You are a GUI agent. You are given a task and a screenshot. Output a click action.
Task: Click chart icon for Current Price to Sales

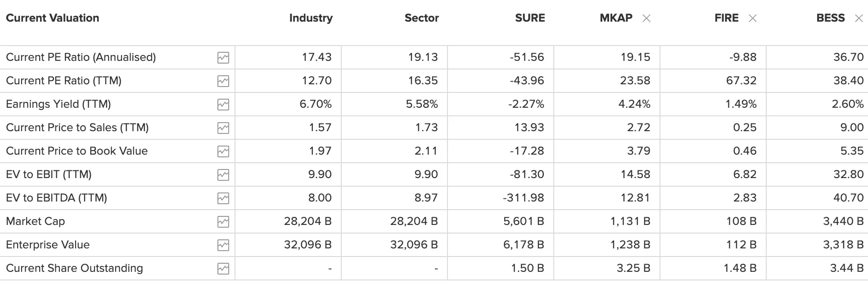(223, 128)
